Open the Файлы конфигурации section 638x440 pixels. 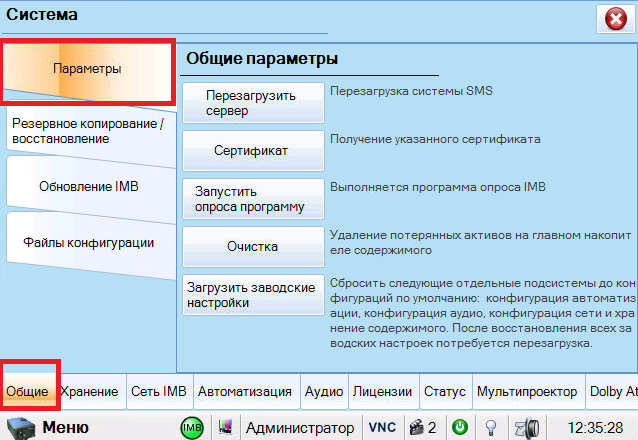click(88, 242)
